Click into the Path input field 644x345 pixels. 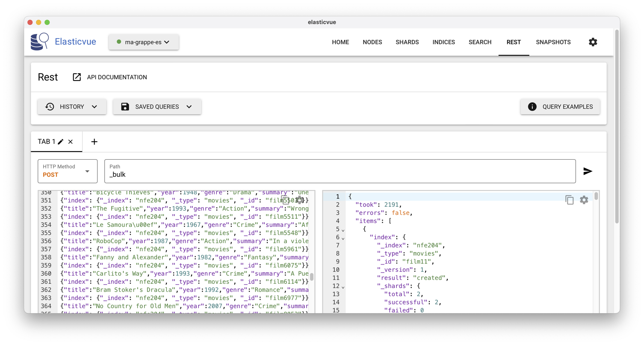pos(340,171)
